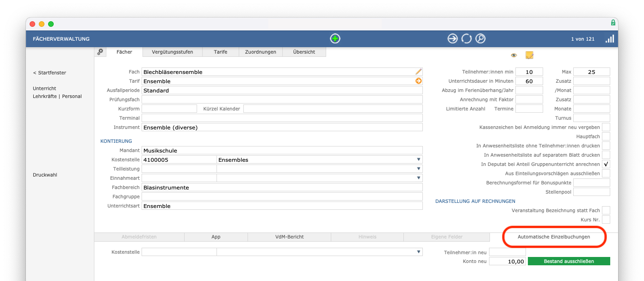Click the circular refresh icon
The height and width of the screenshot is (281, 644).
[466, 39]
